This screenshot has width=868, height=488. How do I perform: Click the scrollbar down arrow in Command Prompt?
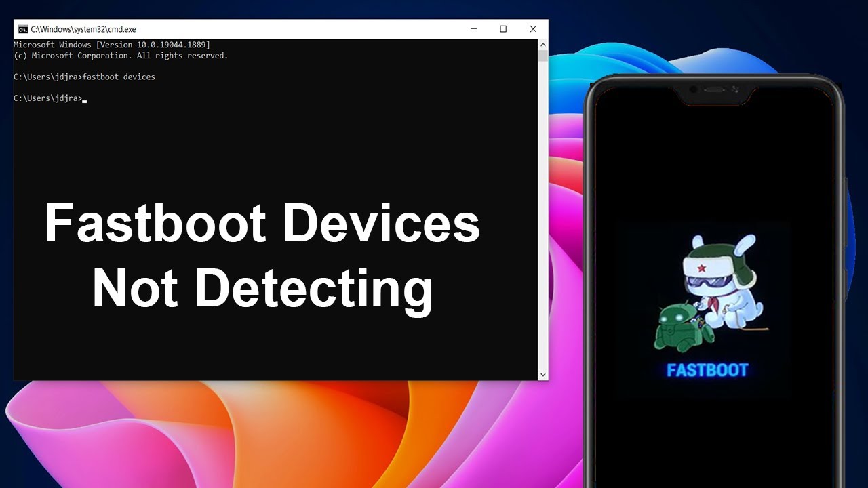pos(542,375)
